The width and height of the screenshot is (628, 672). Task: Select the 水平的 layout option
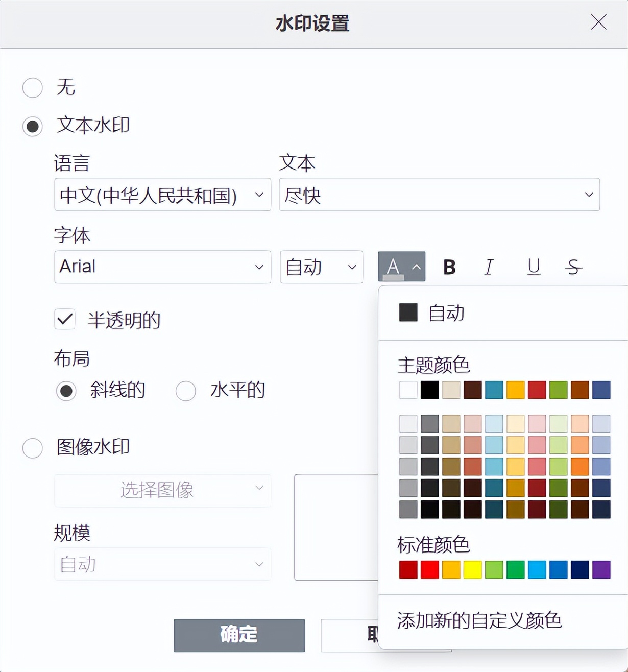click(186, 391)
